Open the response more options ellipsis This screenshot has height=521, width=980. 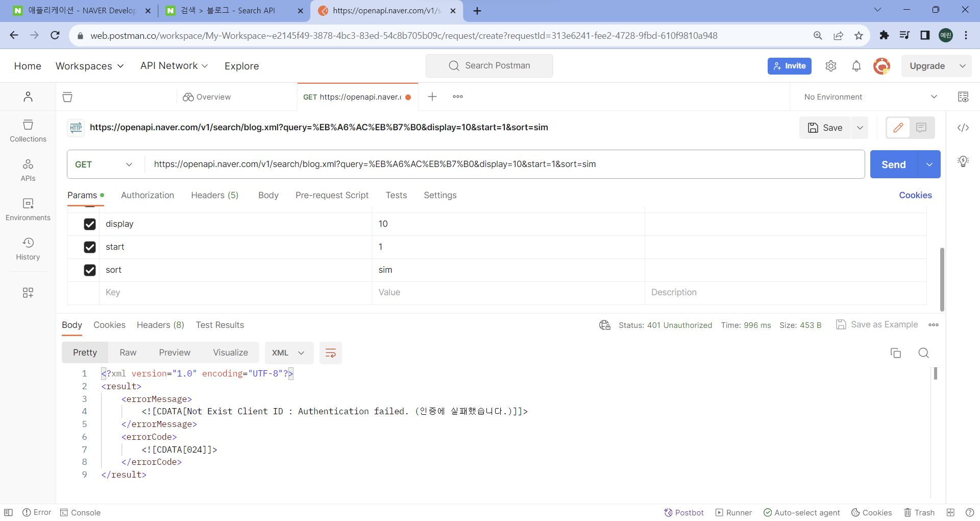934,325
